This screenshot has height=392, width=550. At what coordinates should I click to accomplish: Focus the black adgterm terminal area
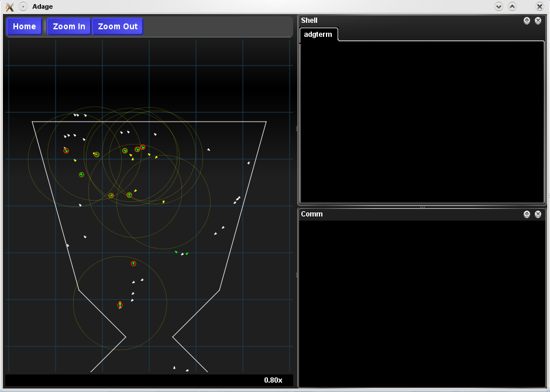coord(422,123)
